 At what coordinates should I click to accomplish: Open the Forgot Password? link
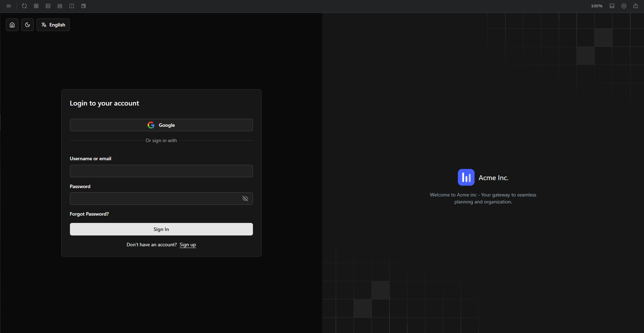[x=89, y=214]
